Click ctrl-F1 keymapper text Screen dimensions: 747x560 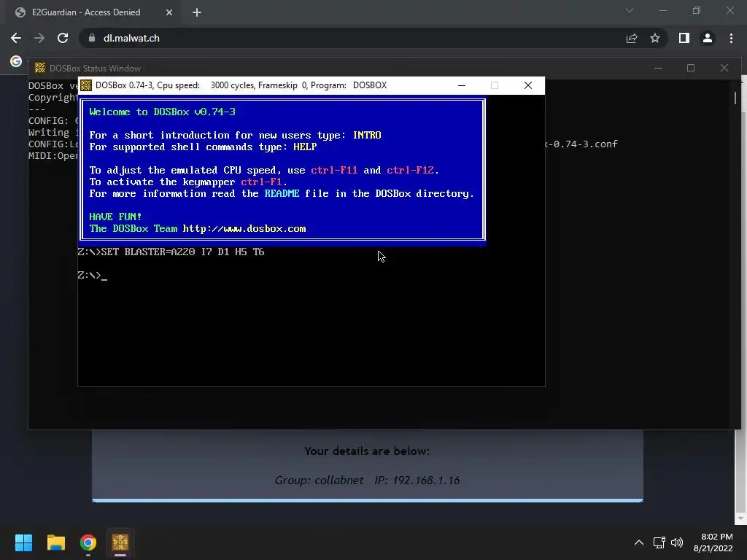tap(261, 182)
